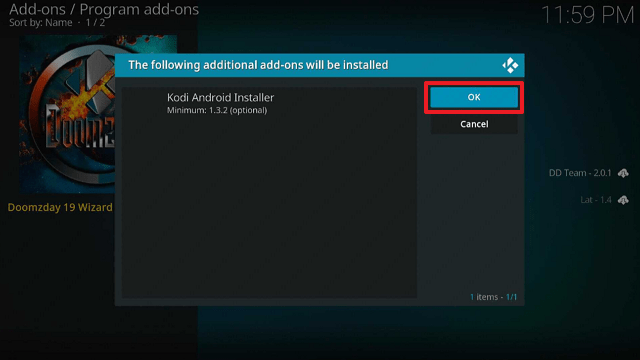
Task: Click the 1 items - 1/1 counter
Action: 493,297
